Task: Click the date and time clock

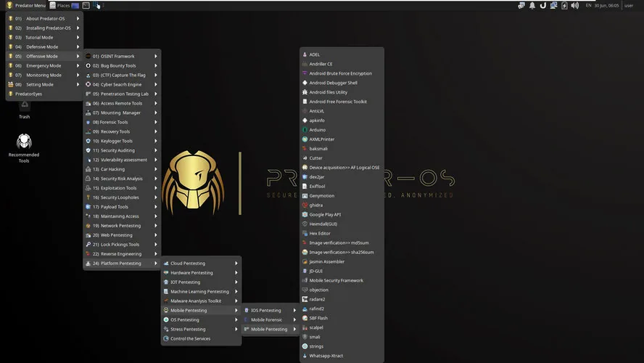Action: pyautogui.click(x=606, y=5)
